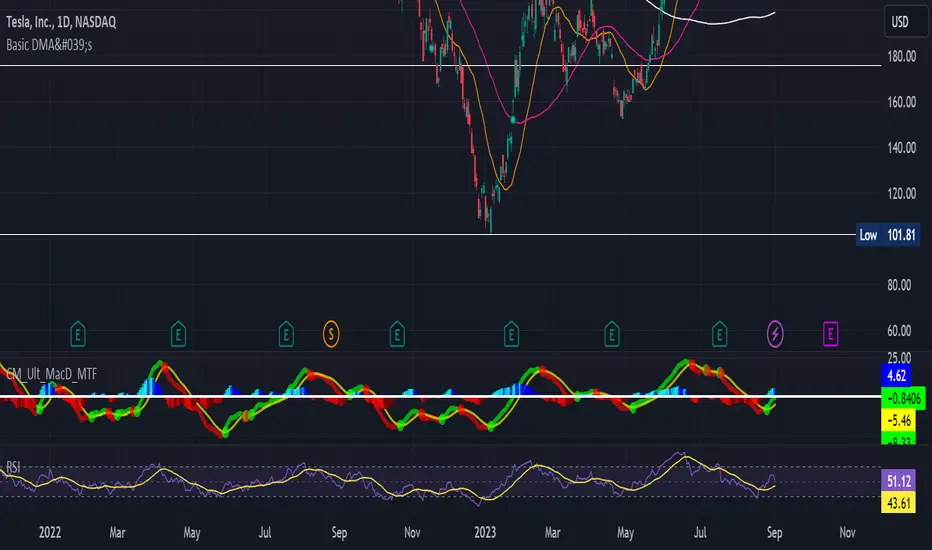Open the earnings marker just before May 2023

612,334
